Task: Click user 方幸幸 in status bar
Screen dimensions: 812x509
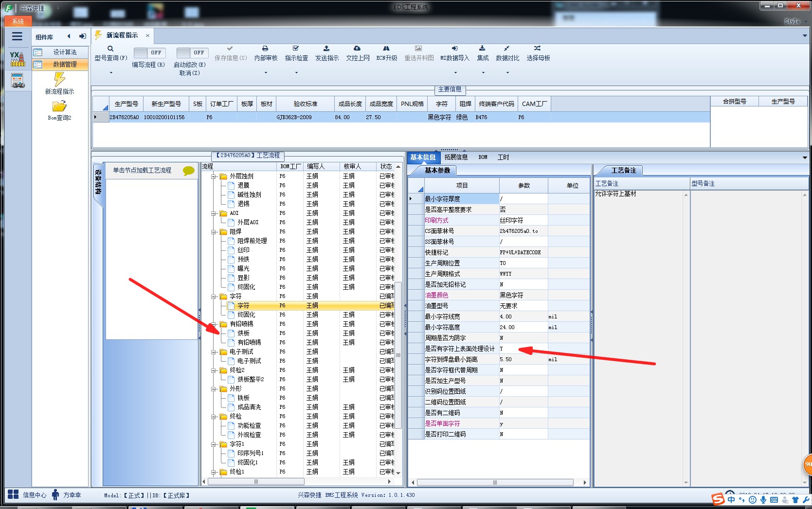Action: tap(67, 495)
